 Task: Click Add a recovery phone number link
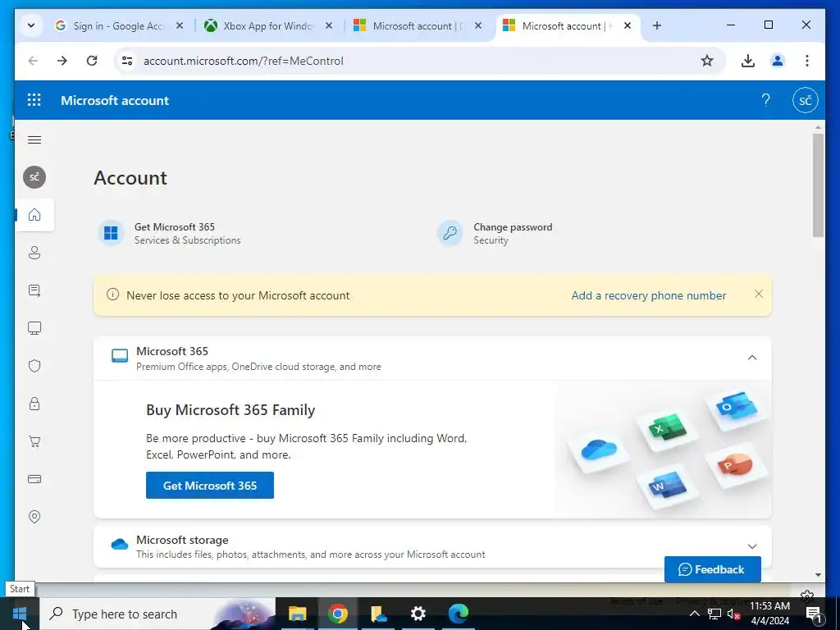649,295
